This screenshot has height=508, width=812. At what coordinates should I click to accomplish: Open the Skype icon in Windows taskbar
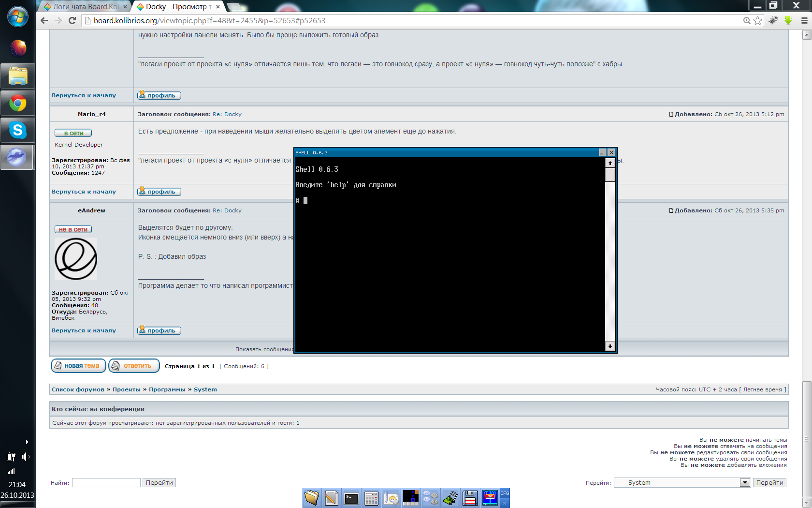tap(17, 130)
